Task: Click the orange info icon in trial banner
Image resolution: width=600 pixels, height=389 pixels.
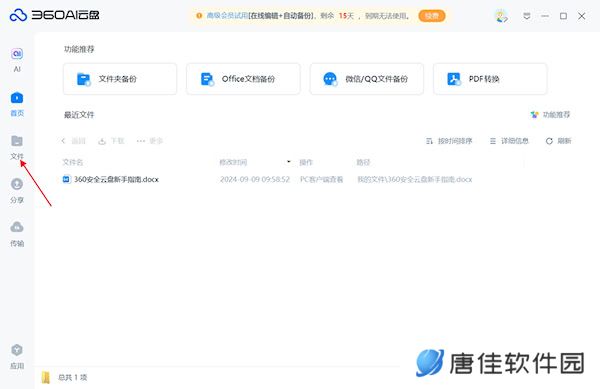Action: point(199,16)
